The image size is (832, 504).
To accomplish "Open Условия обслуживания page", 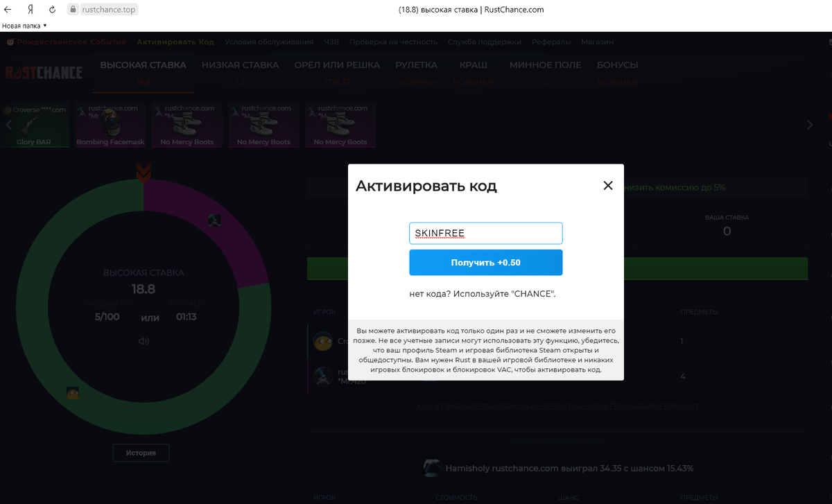I will [x=269, y=42].
